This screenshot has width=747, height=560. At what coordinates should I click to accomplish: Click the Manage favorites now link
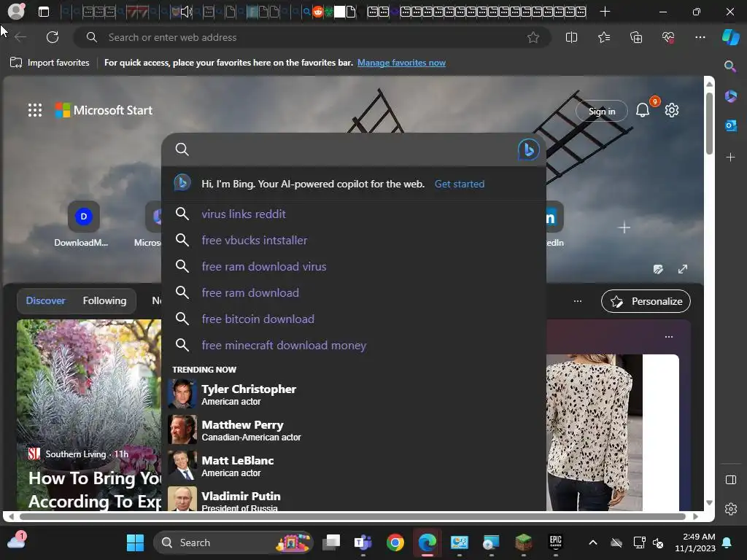(x=401, y=63)
